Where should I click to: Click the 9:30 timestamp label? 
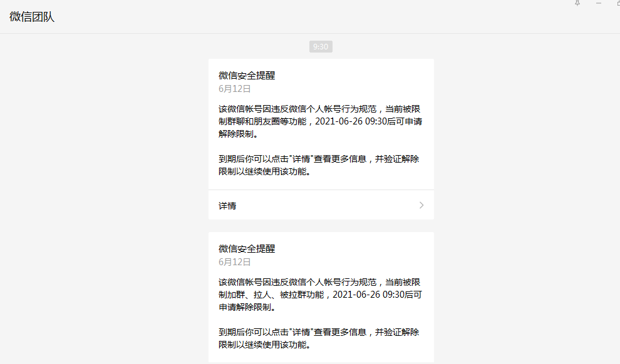click(321, 46)
